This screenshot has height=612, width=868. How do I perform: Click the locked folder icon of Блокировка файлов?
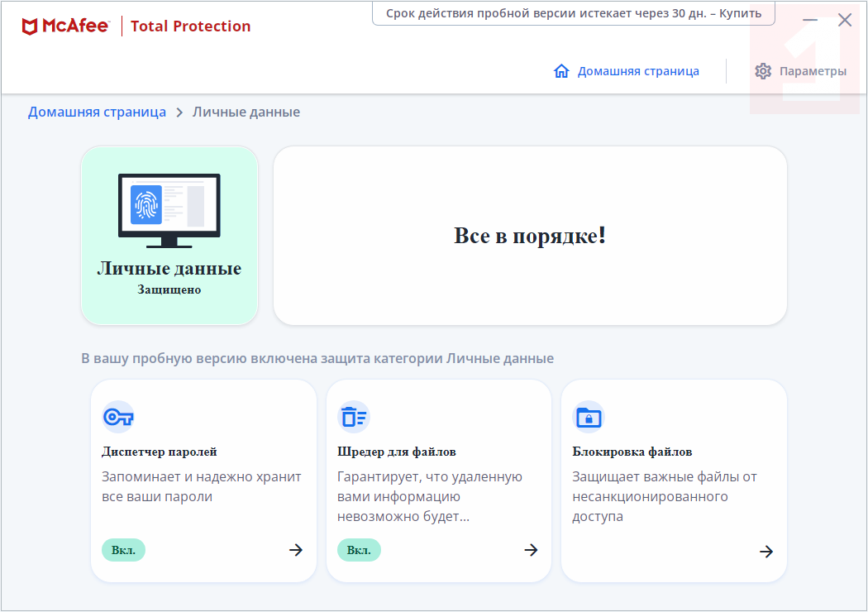589,417
